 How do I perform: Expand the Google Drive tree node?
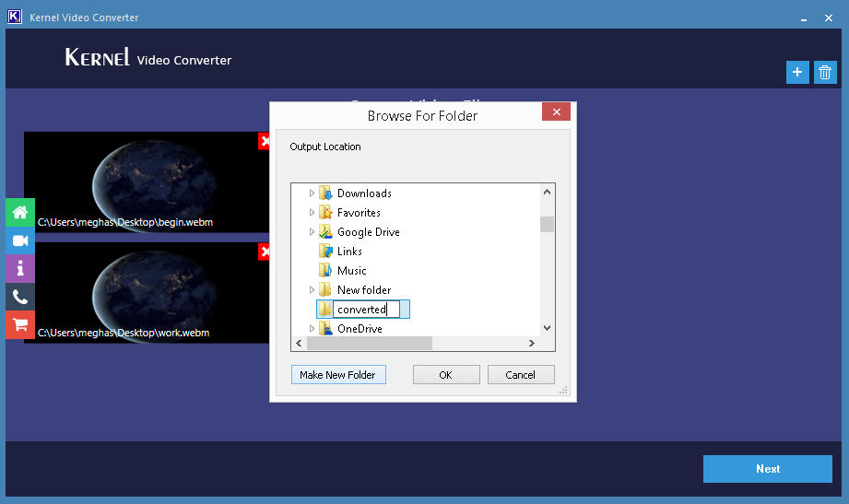point(312,231)
